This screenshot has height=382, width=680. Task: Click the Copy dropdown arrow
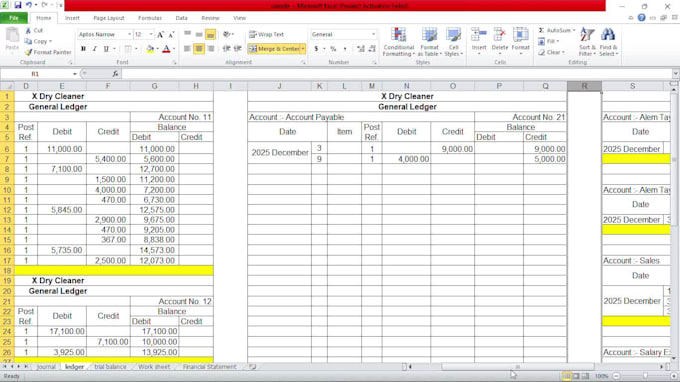point(50,42)
